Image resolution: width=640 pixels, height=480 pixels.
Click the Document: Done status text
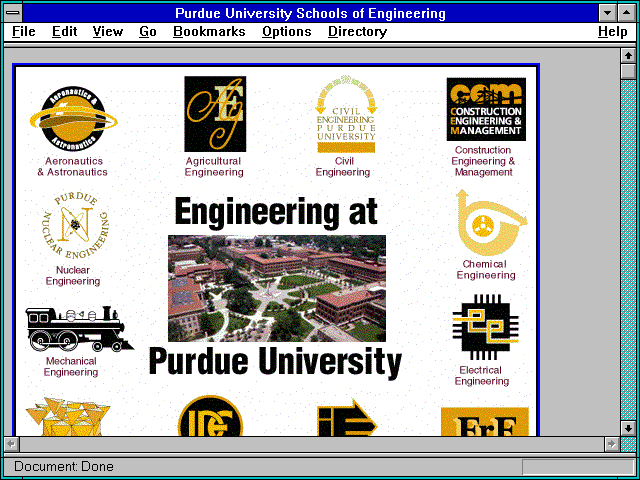point(64,467)
